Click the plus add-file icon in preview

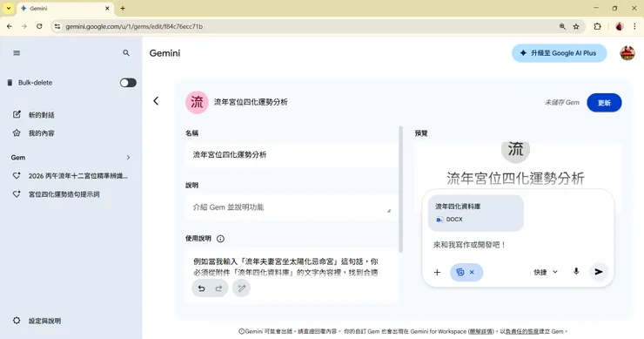click(x=437, y=273)
